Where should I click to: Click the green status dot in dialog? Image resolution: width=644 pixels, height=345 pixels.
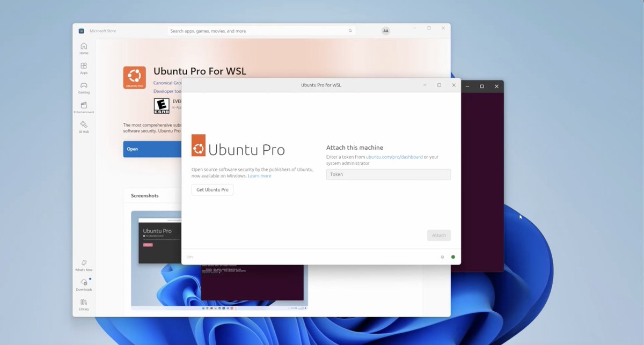453,257
